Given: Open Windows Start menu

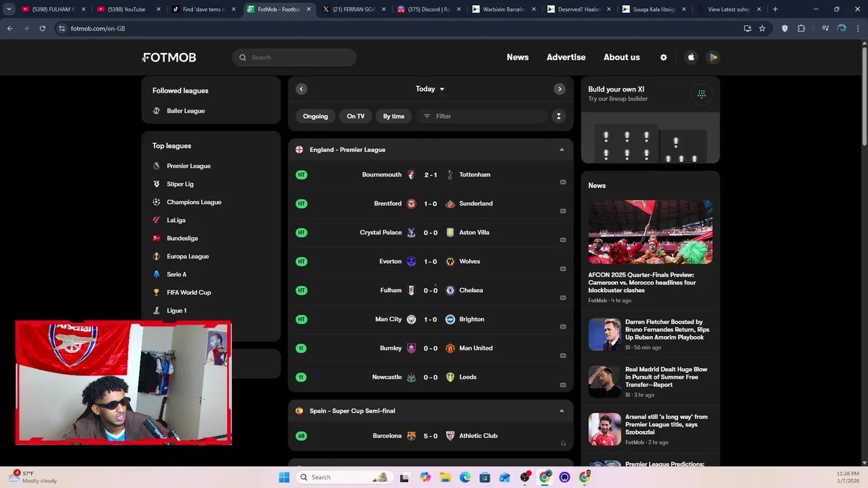Looking at the screenshot, I should [x=284, y=477].
